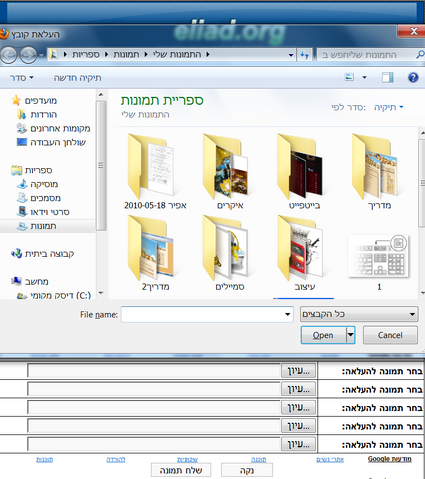The height and width of the screenshot is (479, 425).
Task: Select מועדפים favorites in sidebar
Action: pyautogui.click(x=34, y=100)
